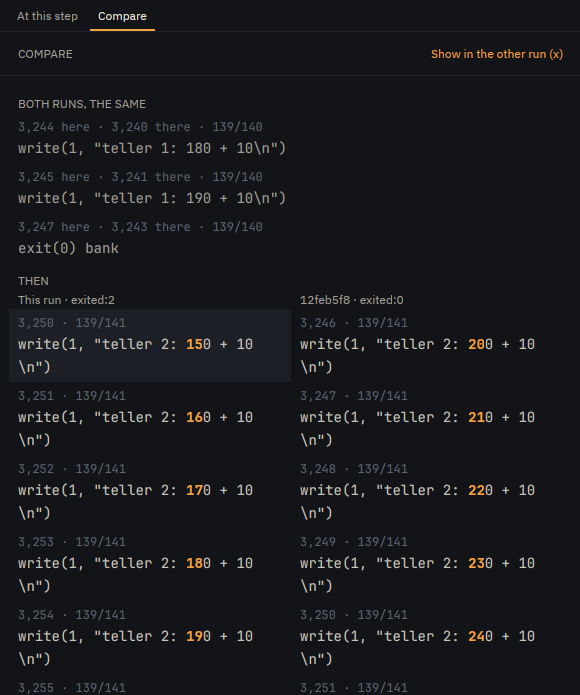Click the THEN section heading
This screenshot has width=580, height=695.
tap(33, 281)
